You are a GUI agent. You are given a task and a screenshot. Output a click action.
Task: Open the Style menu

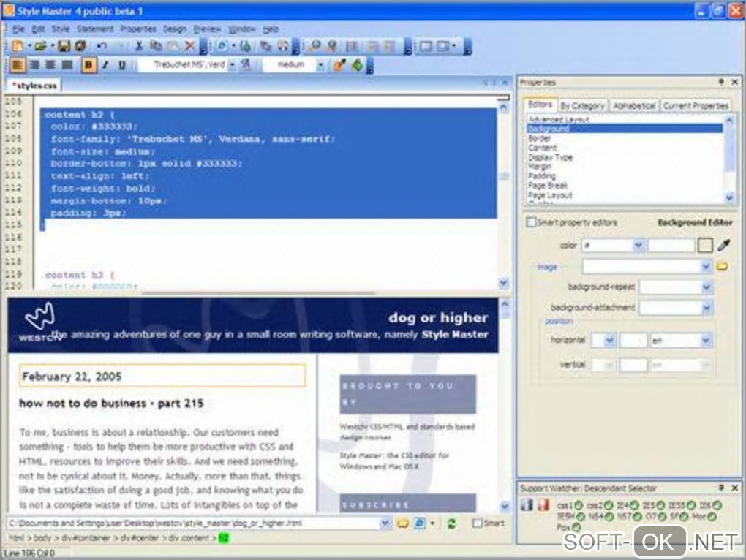(61, 29)
